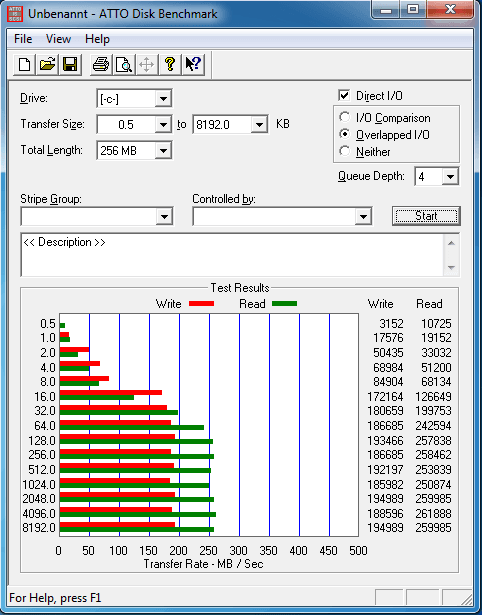Open the Queue Depth dropdown

(450, 176)
